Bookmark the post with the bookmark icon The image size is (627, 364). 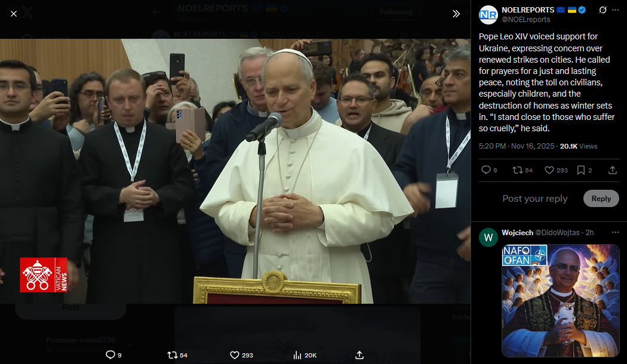pyautogui.click(x=580, y=170)
